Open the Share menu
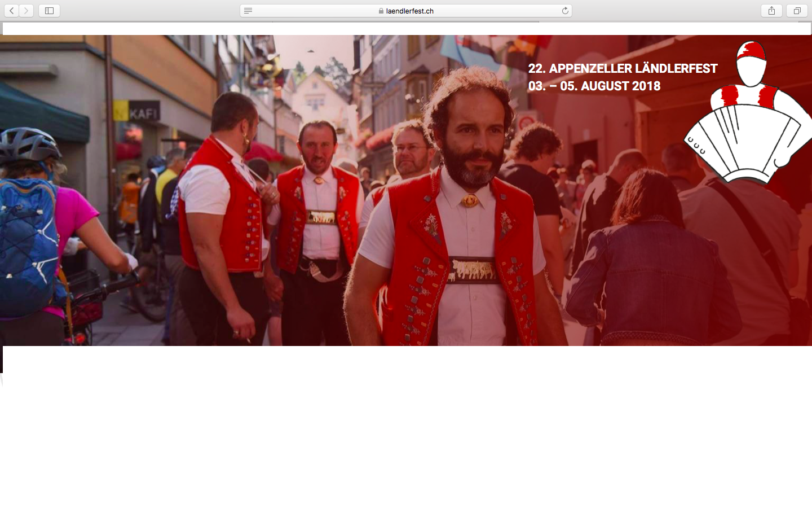This screenshot has height=508, width=812. pos(771,11)
